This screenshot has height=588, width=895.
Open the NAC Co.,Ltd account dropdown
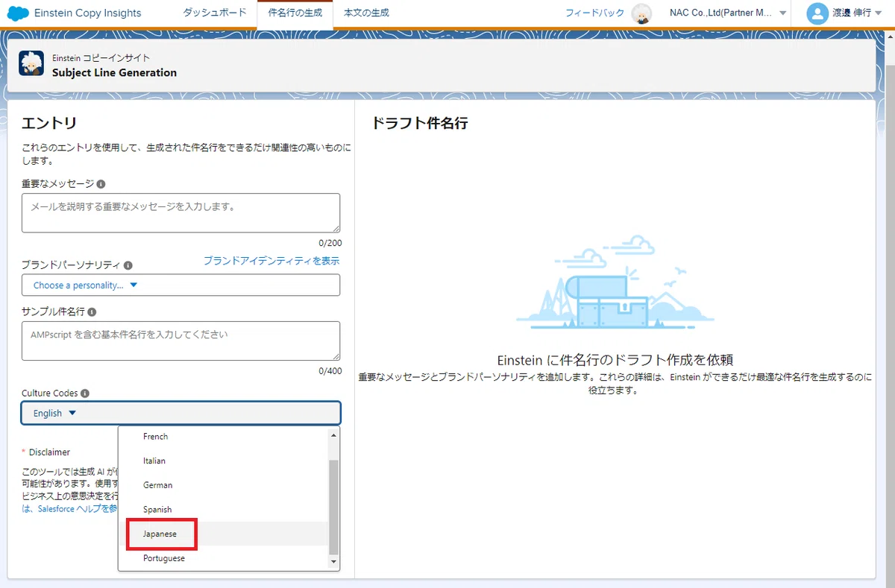(x=728, y=13)
